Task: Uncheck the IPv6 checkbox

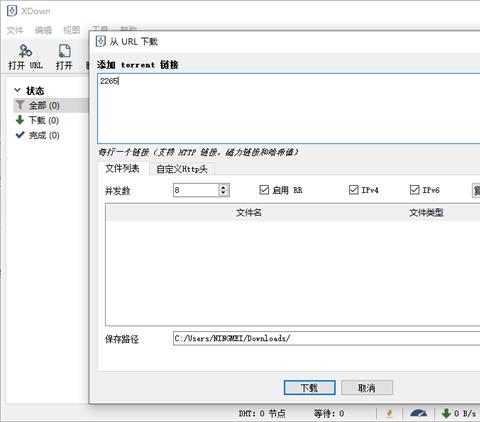Action: 414,190
